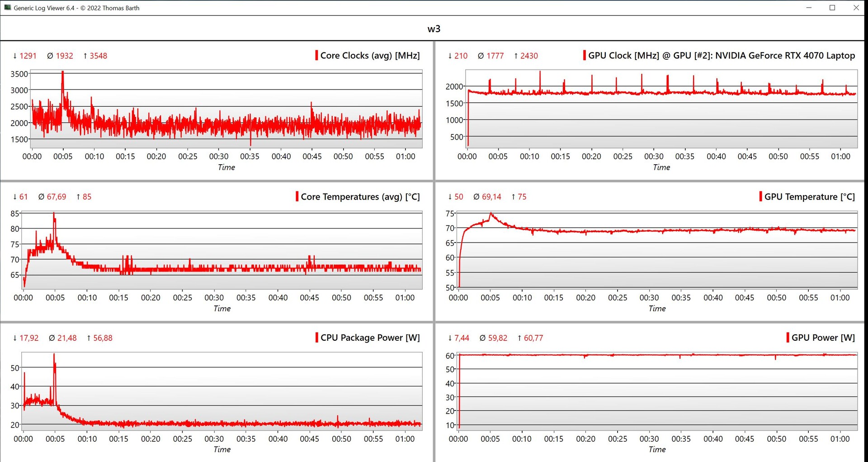Click the Core Clocks maximum value 3548

pyautogui.click(x=98, y=56)
